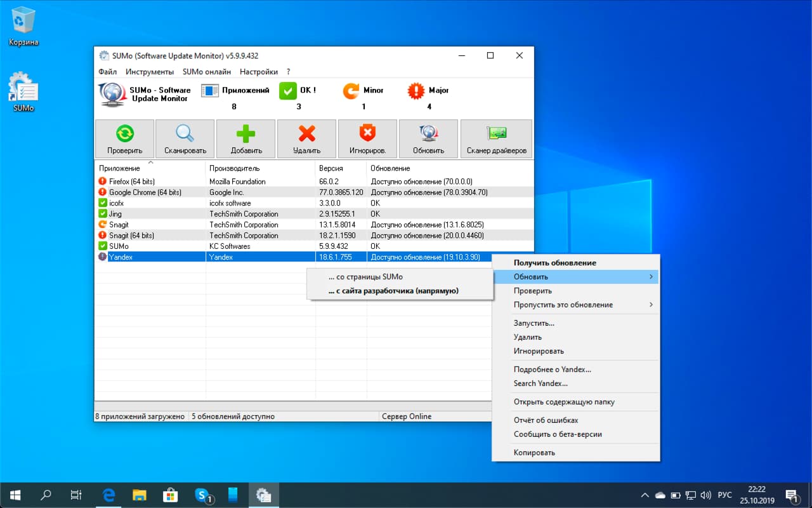Start a scan with the Сканировать icon

(x=185, y=138)
